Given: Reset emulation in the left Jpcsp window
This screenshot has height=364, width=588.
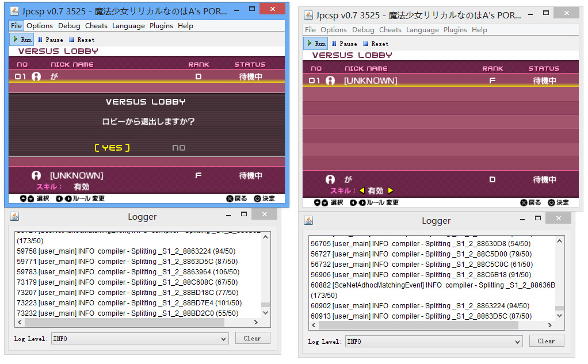Looking at the screenshot, I should tap(81, 40).
